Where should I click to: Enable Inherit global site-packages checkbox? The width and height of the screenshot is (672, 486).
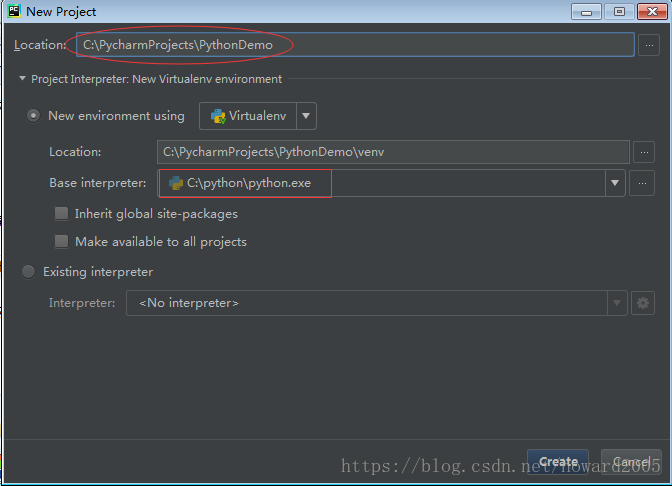(x=61, y=213)
